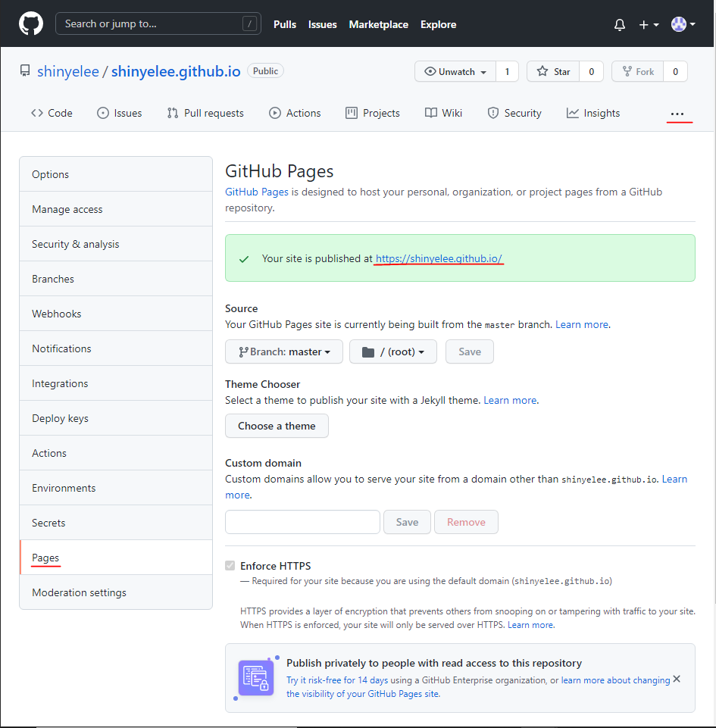Expand the Branch: master dropdown
The image size is (716, 728).
(284, 352)
